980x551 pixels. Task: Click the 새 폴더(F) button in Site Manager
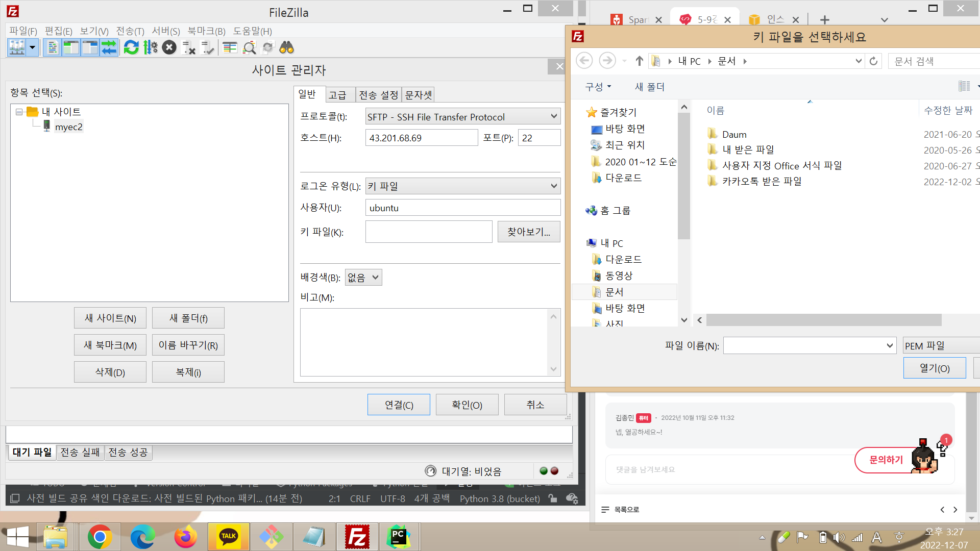click(x=188, y=318)
